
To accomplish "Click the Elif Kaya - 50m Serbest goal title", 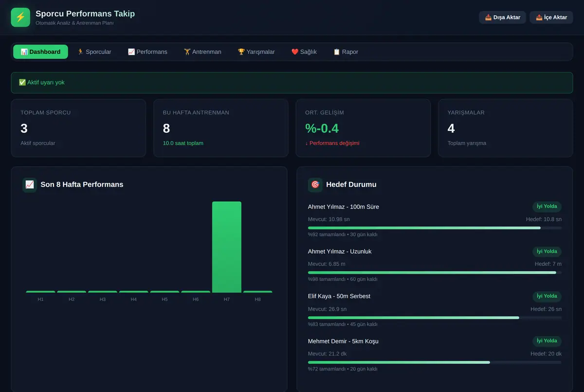I will point(339,296).
